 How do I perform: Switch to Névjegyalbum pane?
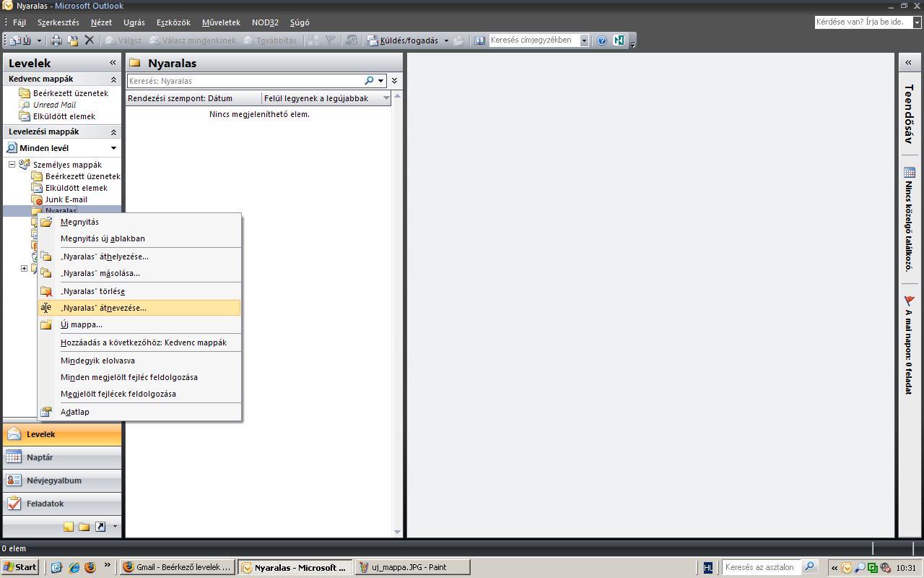pos(62,480)
